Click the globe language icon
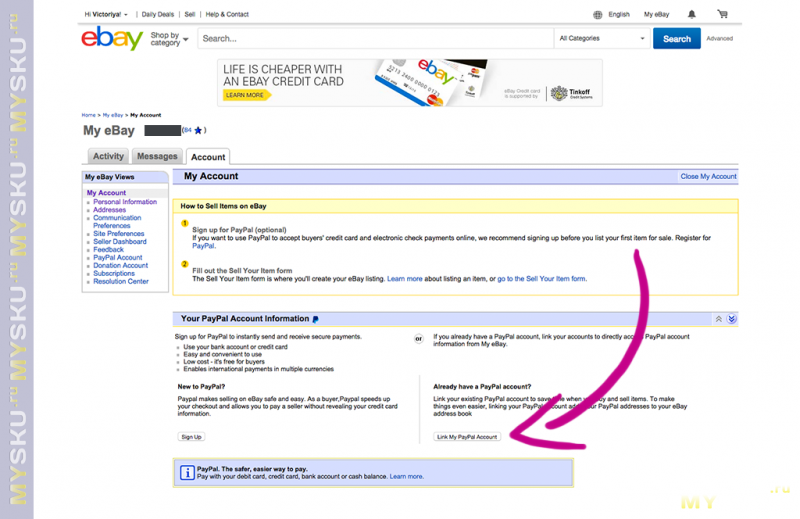Screen dimensions: 800x519 point(597,15)
